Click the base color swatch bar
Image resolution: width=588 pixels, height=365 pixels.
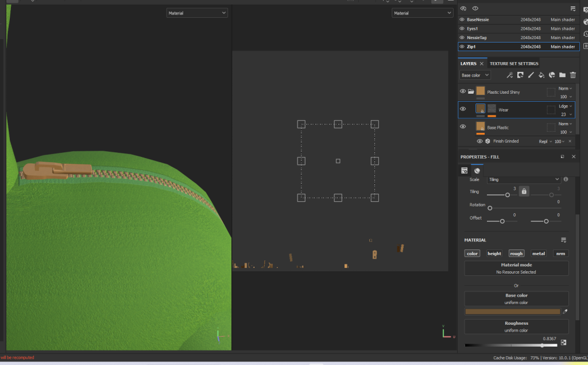(512, 312)
